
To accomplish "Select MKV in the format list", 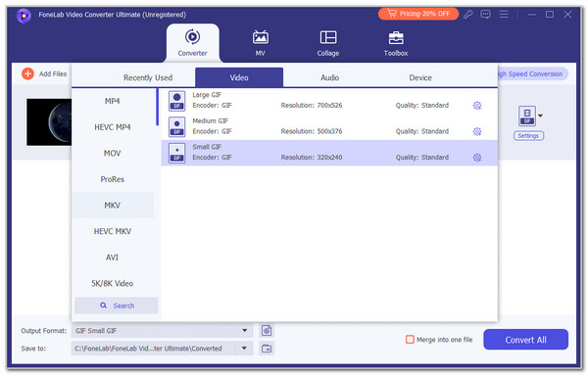I will 113,206.
